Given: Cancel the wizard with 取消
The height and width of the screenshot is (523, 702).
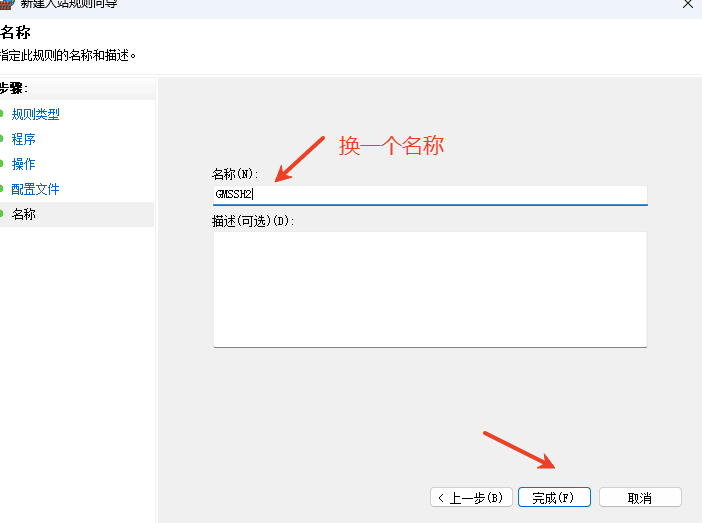Looking at the screenshot, I should (640, 497).
